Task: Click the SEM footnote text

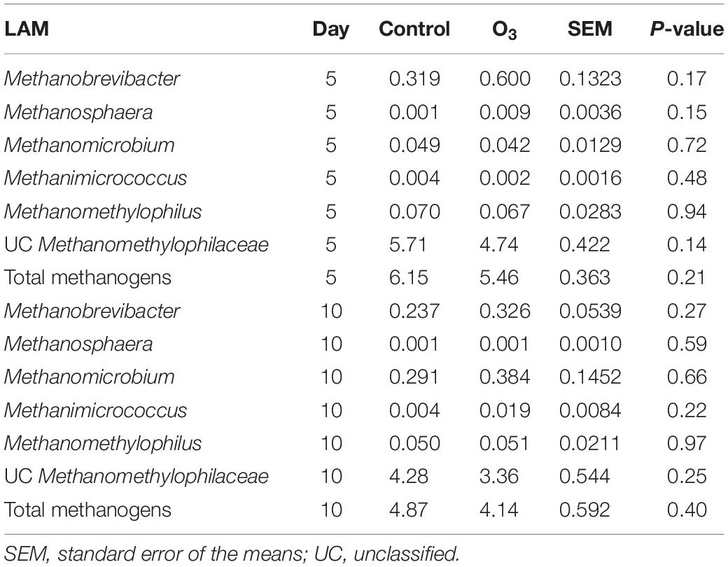Action: point(232,554)
